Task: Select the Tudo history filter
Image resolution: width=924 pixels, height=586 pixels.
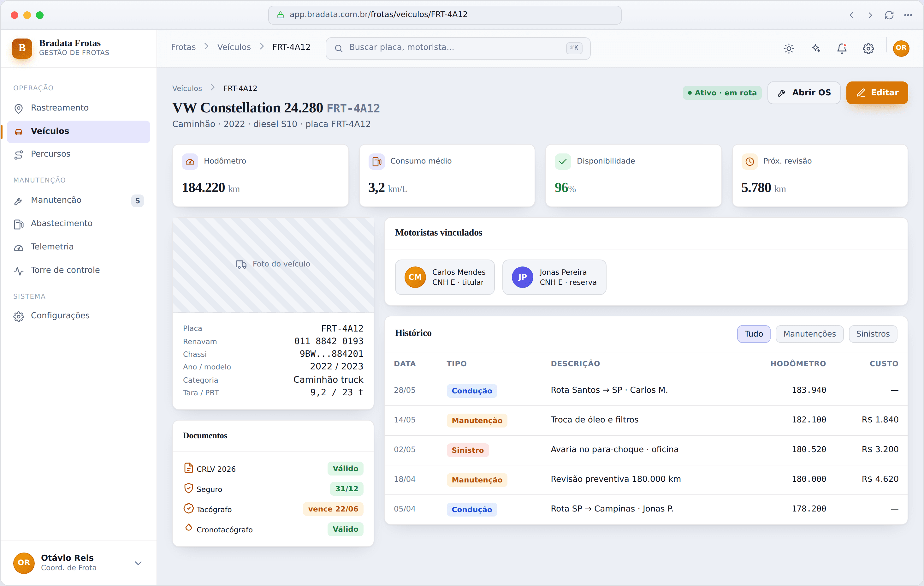Action: 753,334
